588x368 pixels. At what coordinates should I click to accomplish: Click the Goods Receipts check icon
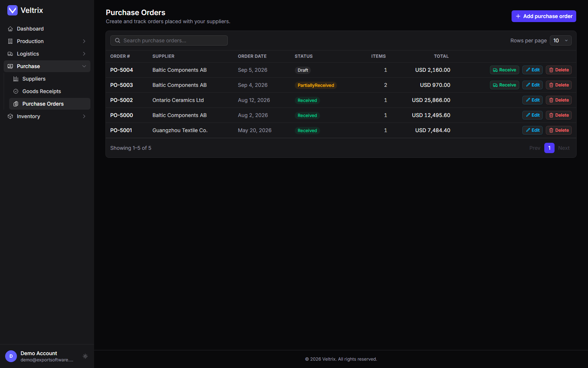(x=16, y=91)
